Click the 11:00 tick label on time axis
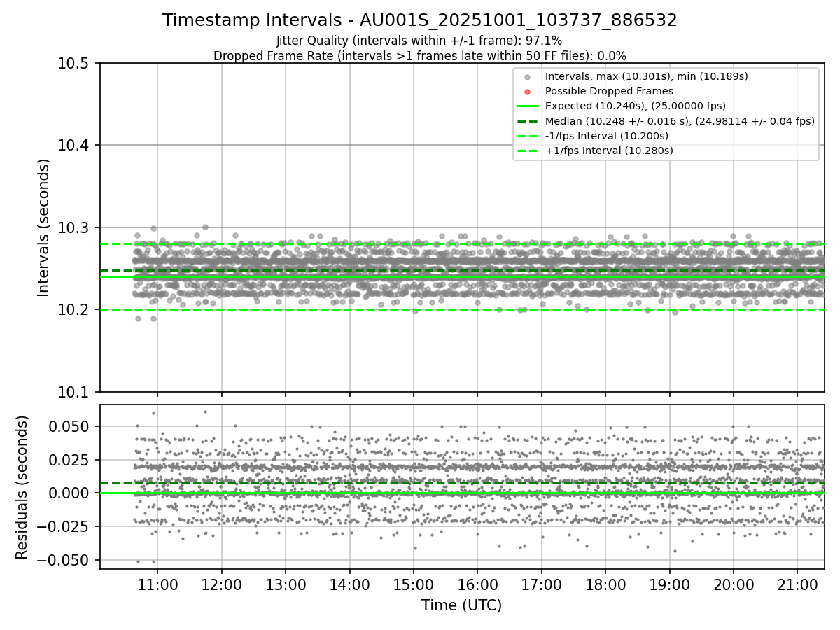 157,582
